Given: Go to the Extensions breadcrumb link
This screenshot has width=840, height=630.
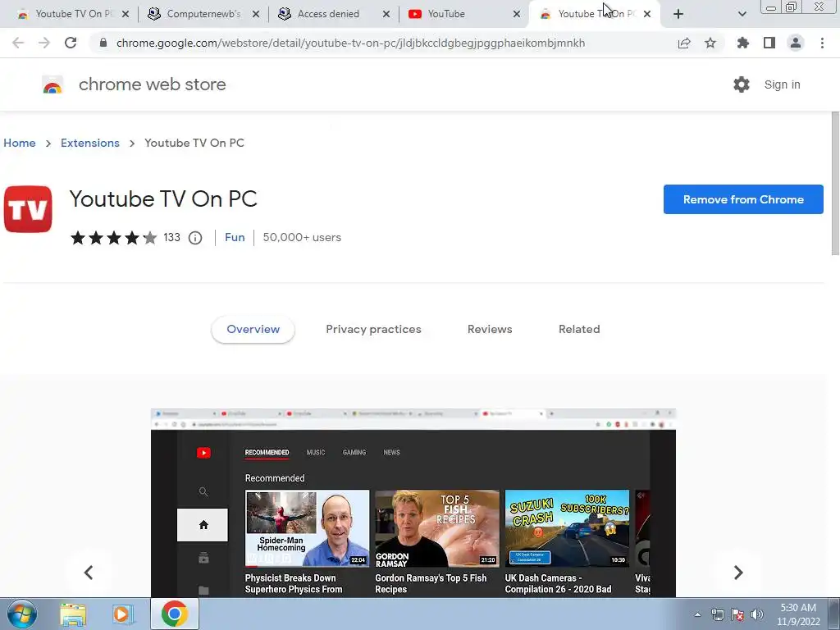Looking at the screenshot, I should coord(90,143).
